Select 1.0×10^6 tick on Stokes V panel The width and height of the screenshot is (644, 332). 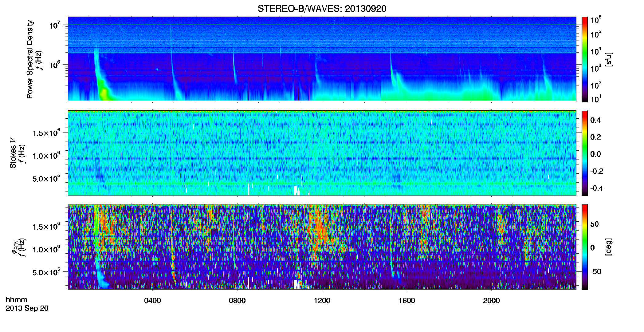point(46,156)
